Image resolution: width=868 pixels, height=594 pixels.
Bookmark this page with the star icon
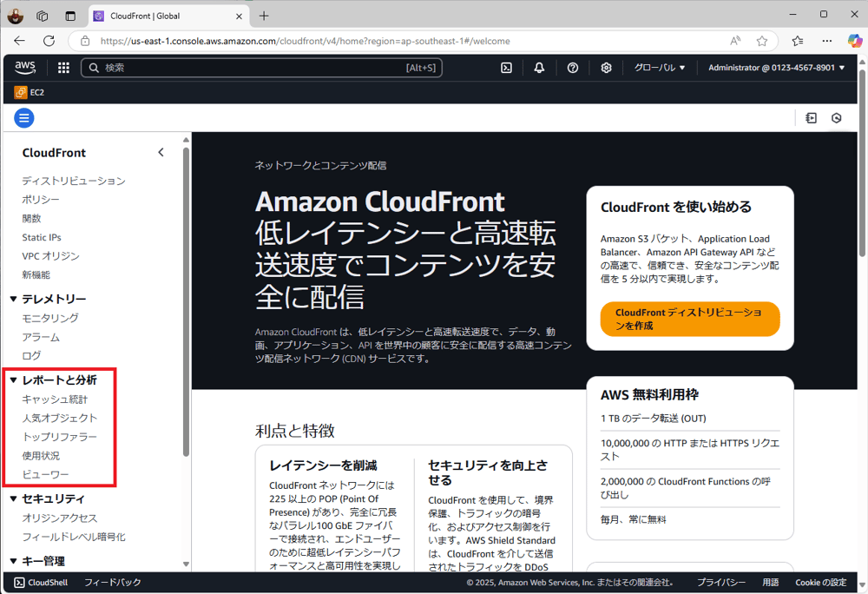762,41
